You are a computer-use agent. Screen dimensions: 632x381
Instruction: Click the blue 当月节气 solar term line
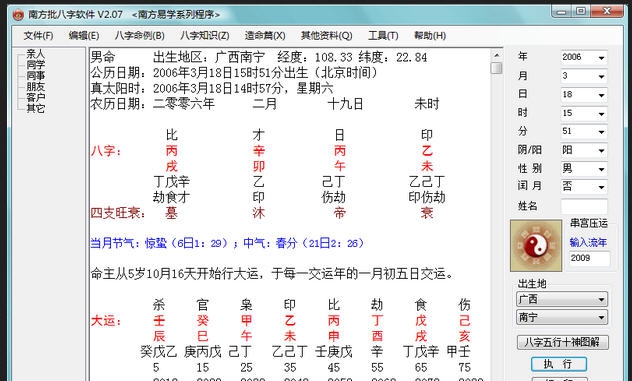coord(227,243)
